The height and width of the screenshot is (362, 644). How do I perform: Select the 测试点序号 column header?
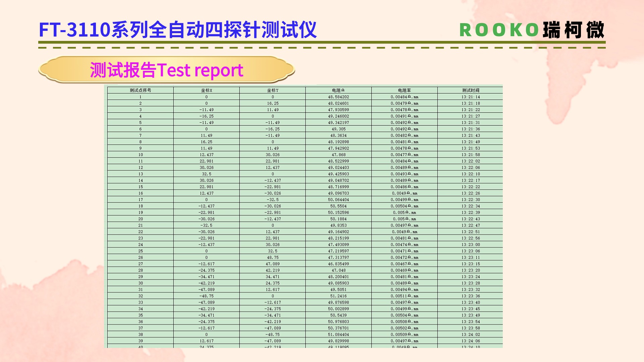click(x=141, y=90)
